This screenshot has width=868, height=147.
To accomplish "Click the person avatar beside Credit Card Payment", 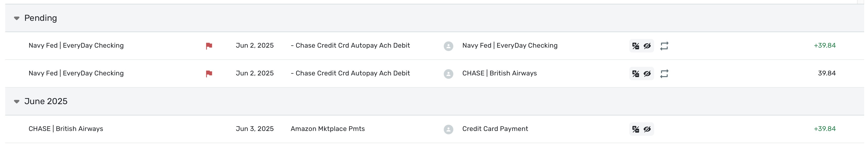I will [x=448, y=130].
